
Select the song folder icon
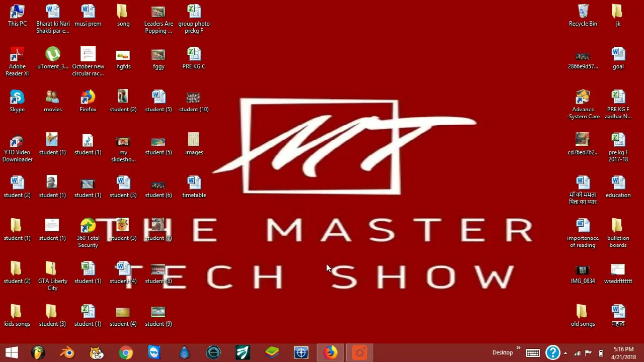click(123, 16)
